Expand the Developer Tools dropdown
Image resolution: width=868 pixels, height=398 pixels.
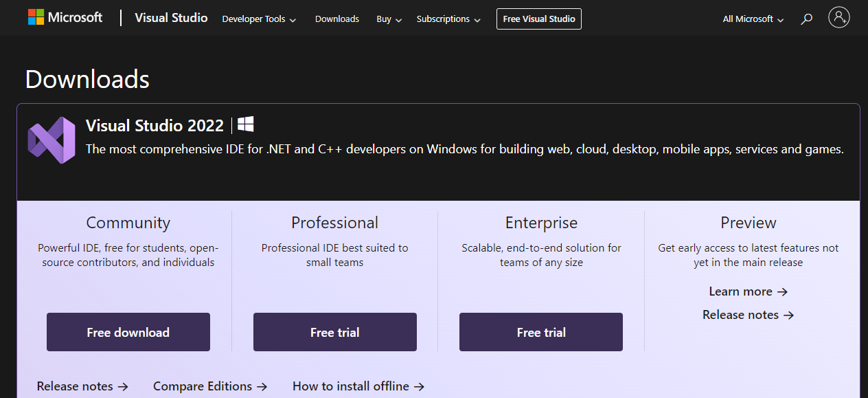tap(259, 19)
